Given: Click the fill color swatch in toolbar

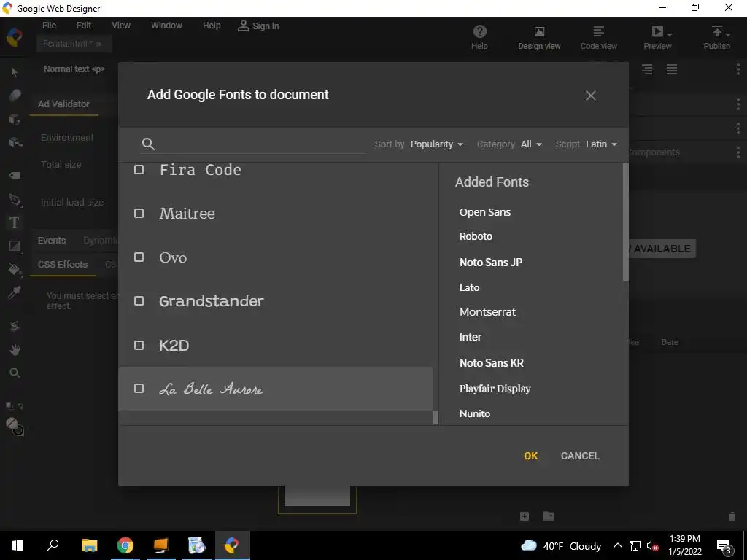Looking at the screenshot, I should point(12,422).
